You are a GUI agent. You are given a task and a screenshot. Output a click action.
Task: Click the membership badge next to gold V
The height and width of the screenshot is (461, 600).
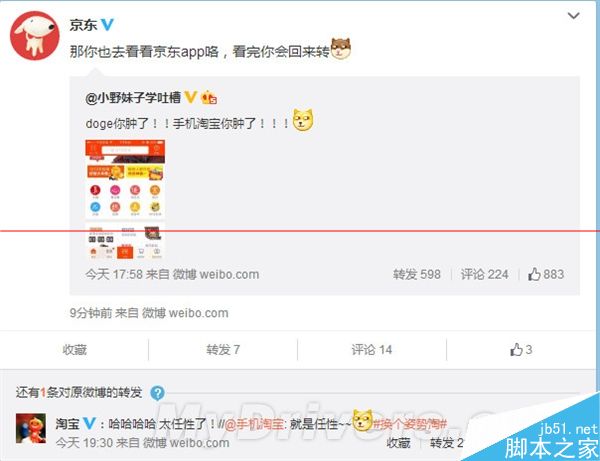209,98
